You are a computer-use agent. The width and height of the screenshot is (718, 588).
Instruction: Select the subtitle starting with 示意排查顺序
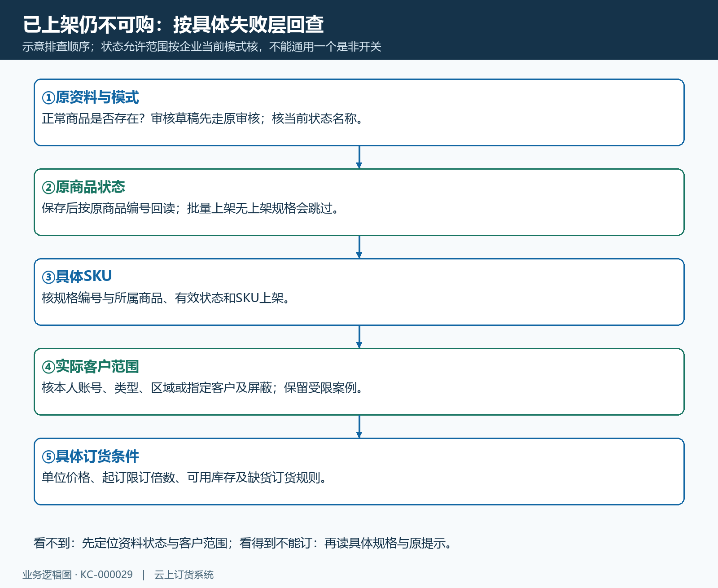pos(202,47)
